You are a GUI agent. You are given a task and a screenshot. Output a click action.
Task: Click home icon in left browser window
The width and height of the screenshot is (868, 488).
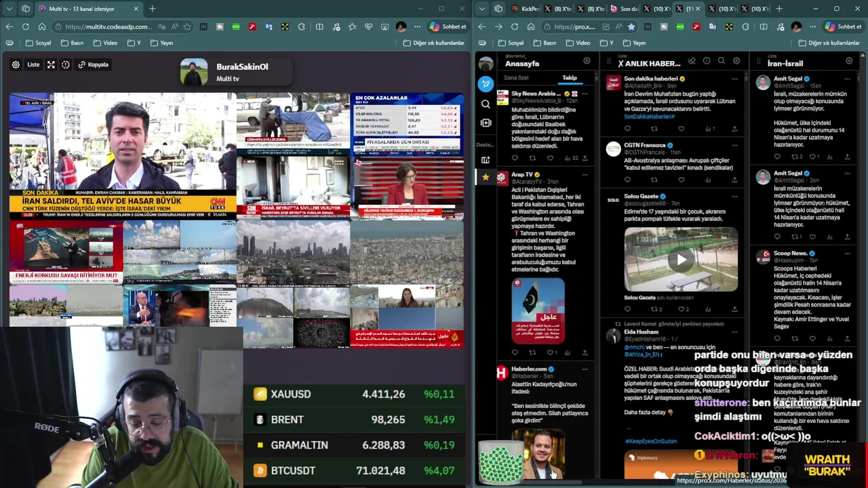41,26
